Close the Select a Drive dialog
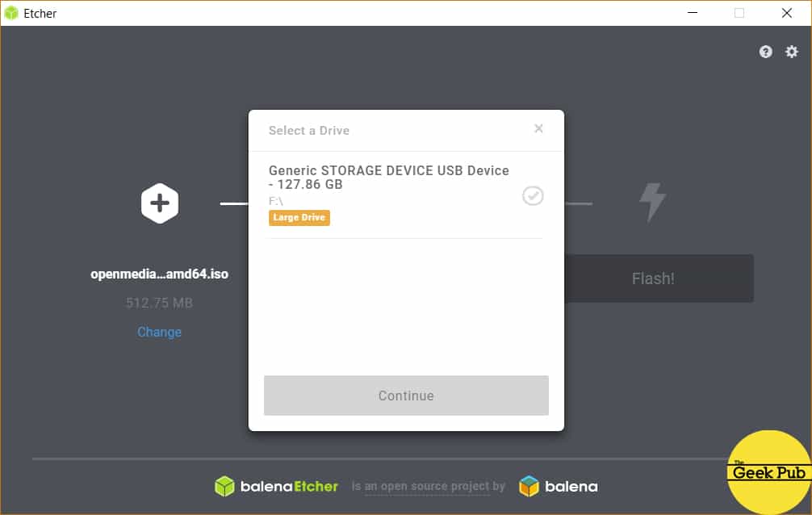This screenshot has width=812, height=515. coord(538,128)
